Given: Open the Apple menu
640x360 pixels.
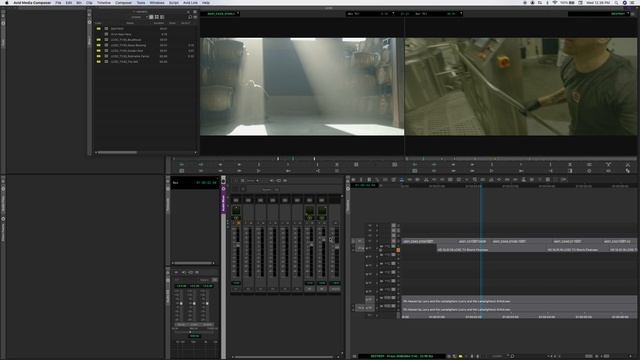Looking at the screenshot, I should [7, 2].
